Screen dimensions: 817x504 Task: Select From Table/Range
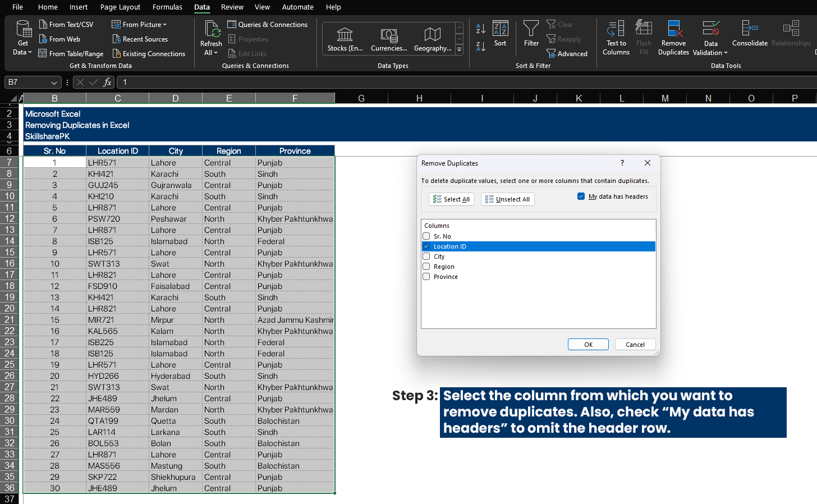tap(71, 54)
